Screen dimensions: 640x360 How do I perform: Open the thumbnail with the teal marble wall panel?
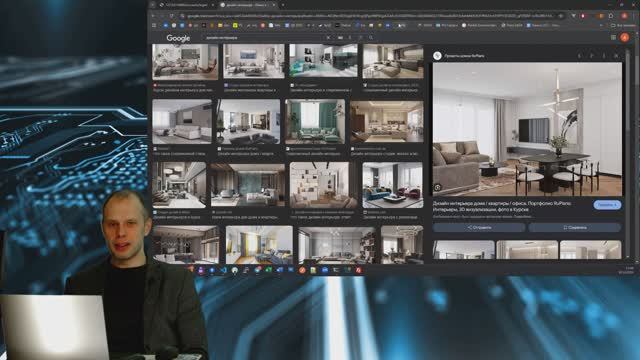(248, 185)
